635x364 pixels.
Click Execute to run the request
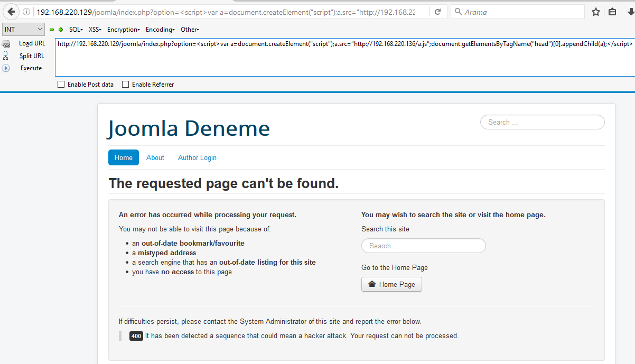(x=31, y=68)
